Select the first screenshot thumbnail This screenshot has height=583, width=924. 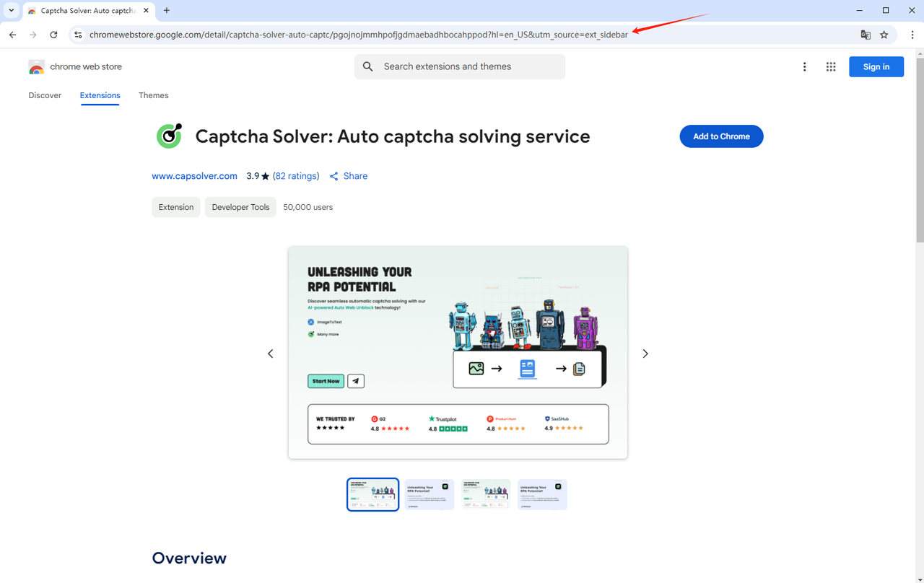[x=372, y=494]
